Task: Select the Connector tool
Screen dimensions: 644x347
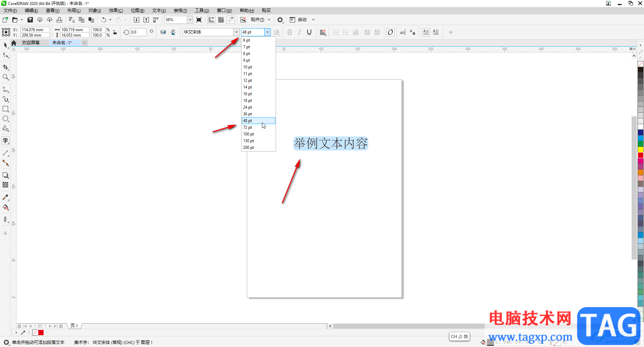Action: pos(5,163)
